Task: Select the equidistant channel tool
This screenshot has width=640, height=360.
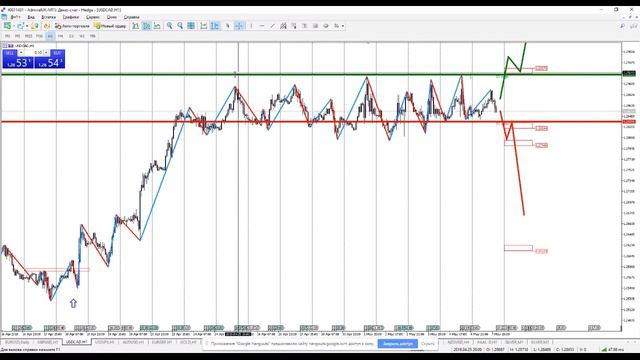Action: tap(283, 26)
